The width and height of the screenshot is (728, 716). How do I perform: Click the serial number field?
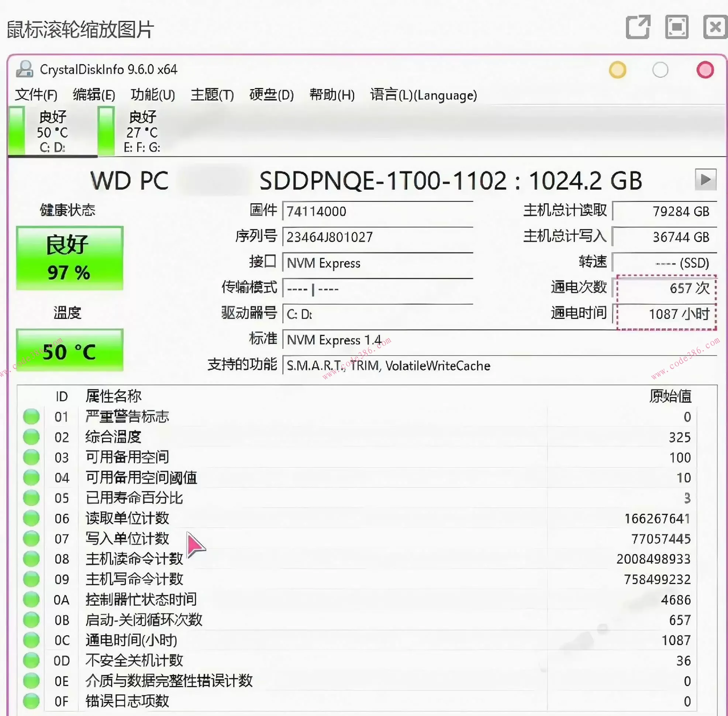pyautogui.click(x=377, y=237)
